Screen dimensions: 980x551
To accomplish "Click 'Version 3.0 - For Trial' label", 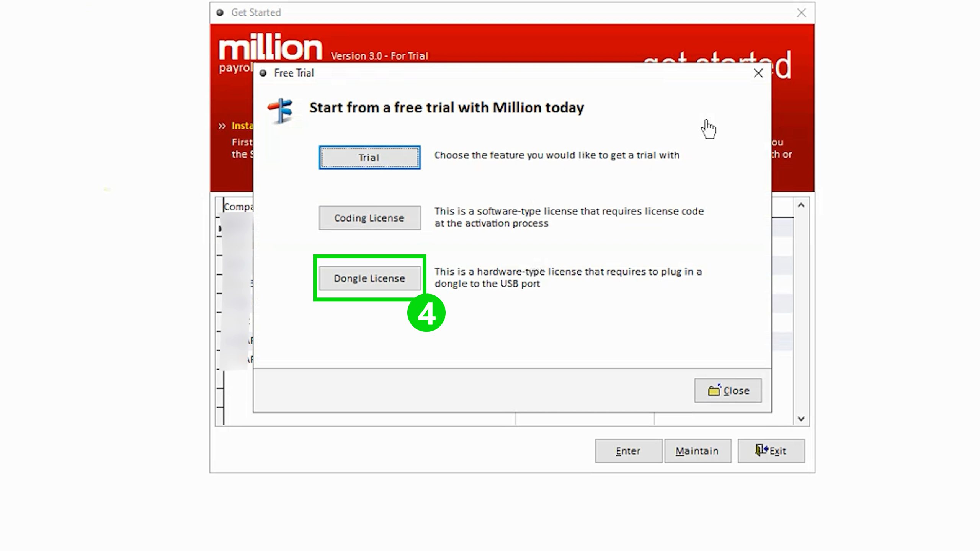I will (x=379, y=56).
